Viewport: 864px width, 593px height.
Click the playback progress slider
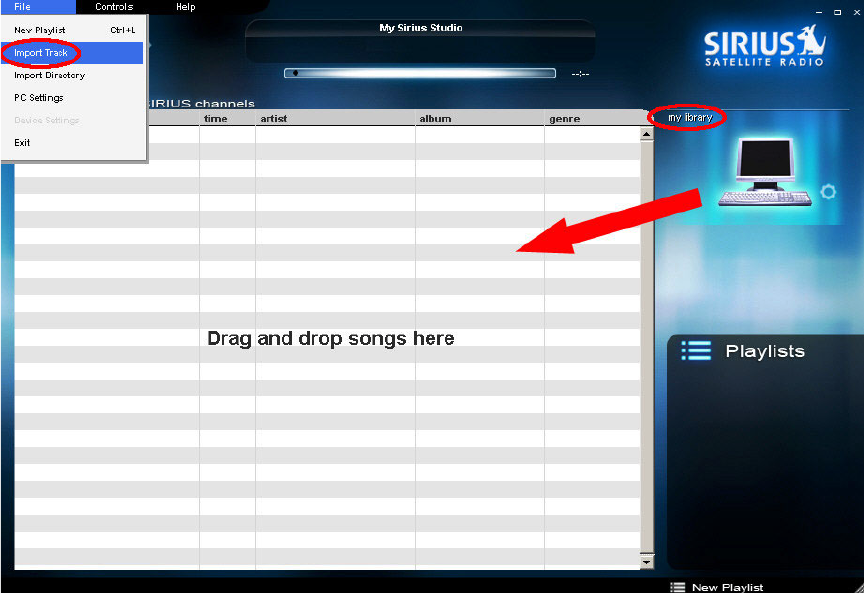point(420,73)
